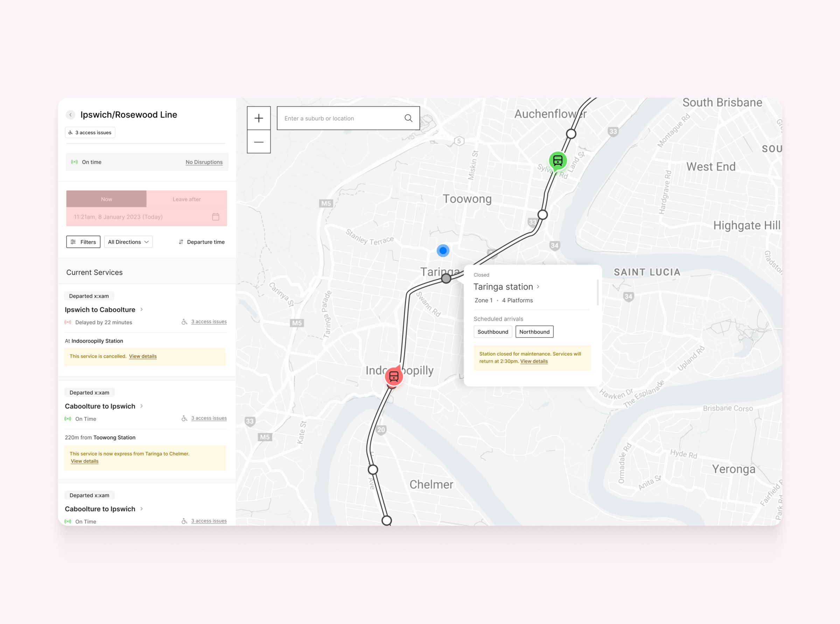The width and height of the screenshot is (840, 624).
Task: Open the Filters button
Action: tap(83, 242)
